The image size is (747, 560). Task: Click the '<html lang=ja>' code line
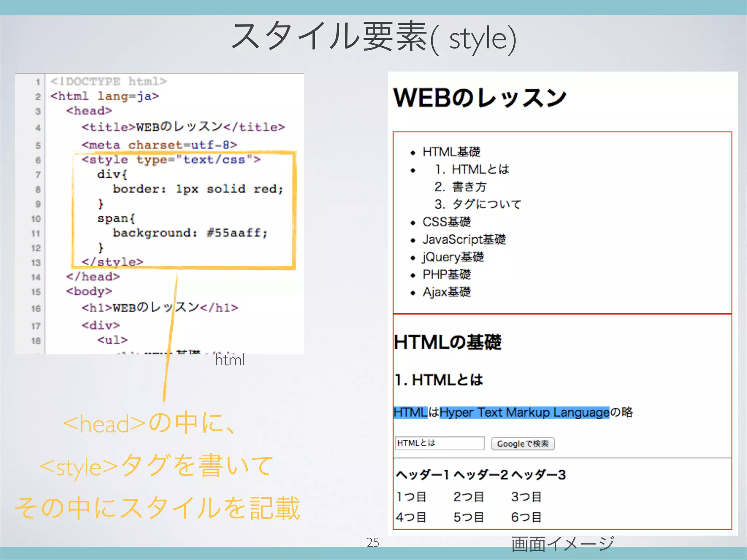point(105,96)
